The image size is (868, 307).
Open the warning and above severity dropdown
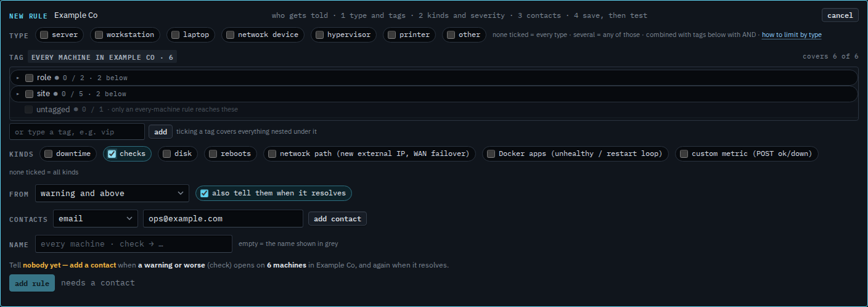point(112,194)
